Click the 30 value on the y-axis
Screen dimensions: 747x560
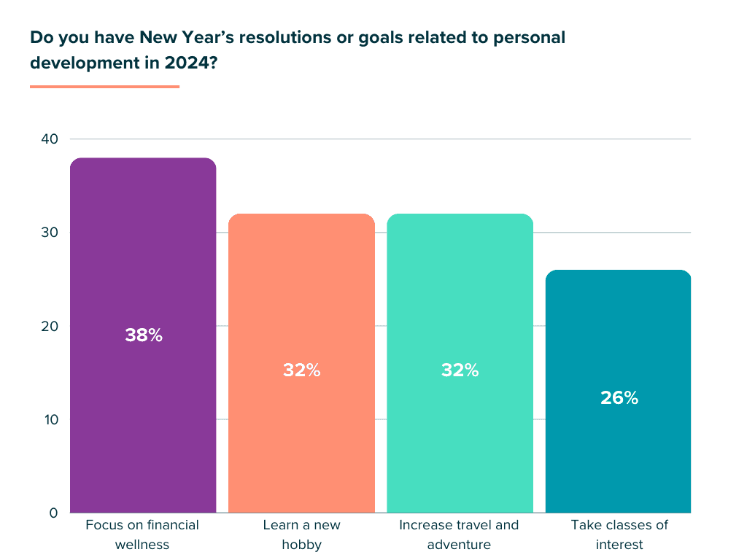point(49,233)
